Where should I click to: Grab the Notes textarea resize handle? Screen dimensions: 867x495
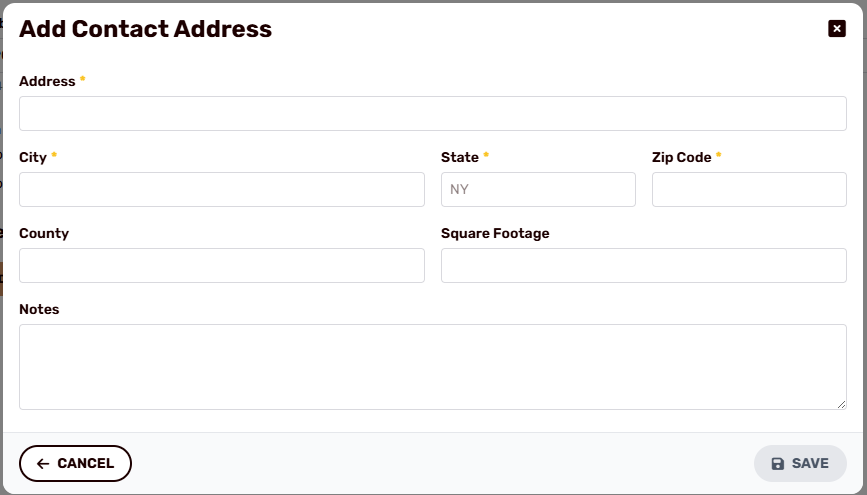pos(841,404)
